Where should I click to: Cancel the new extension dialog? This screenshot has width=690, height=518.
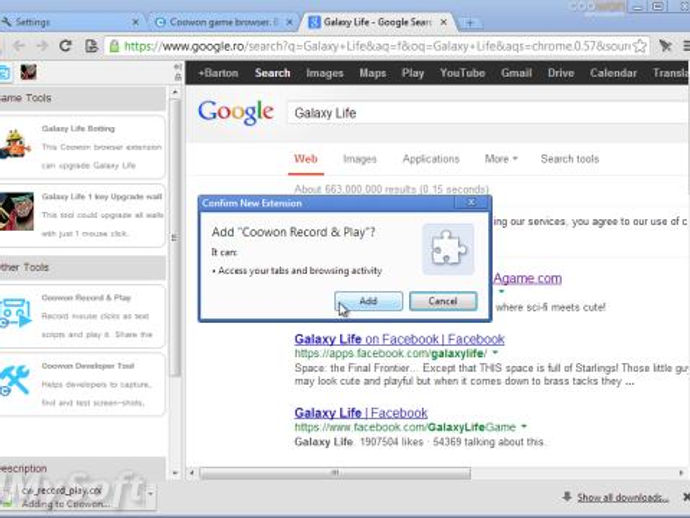[x=443, y=301]
